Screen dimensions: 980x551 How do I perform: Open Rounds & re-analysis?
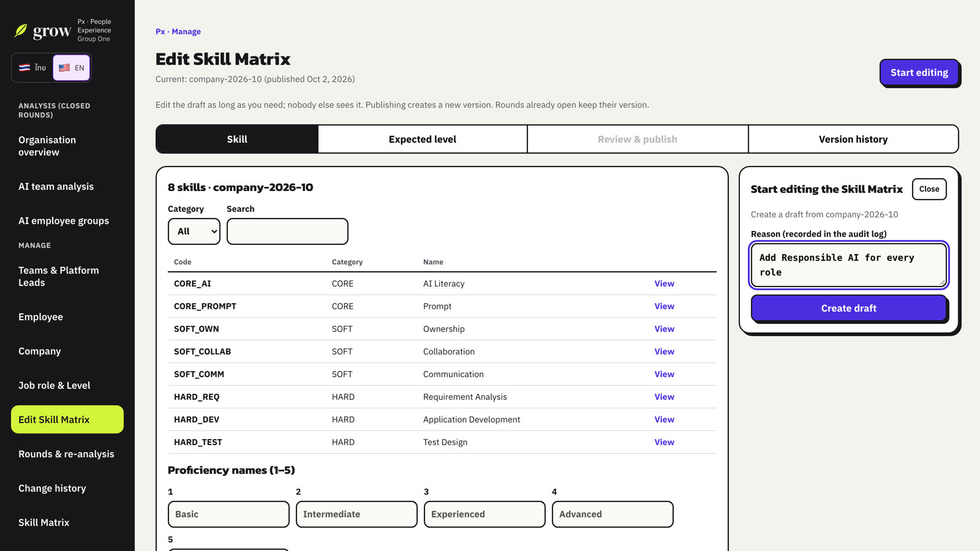click(67, 454)
